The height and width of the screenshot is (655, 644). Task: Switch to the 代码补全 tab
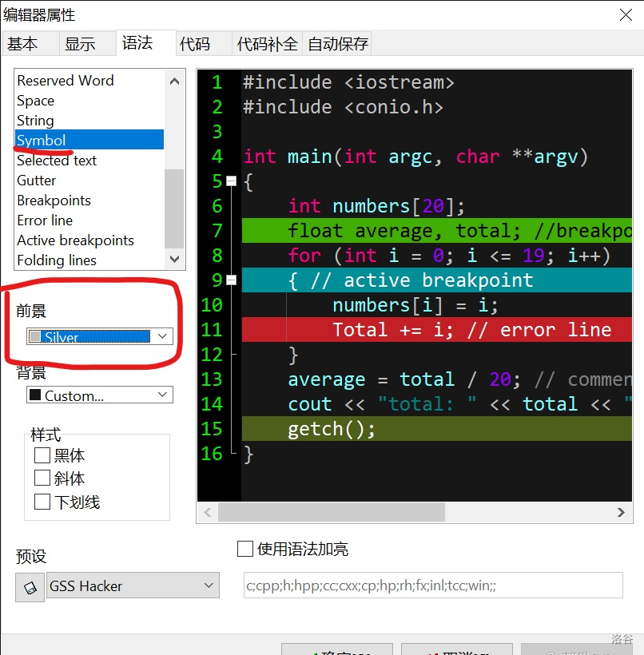pos(267,44)
